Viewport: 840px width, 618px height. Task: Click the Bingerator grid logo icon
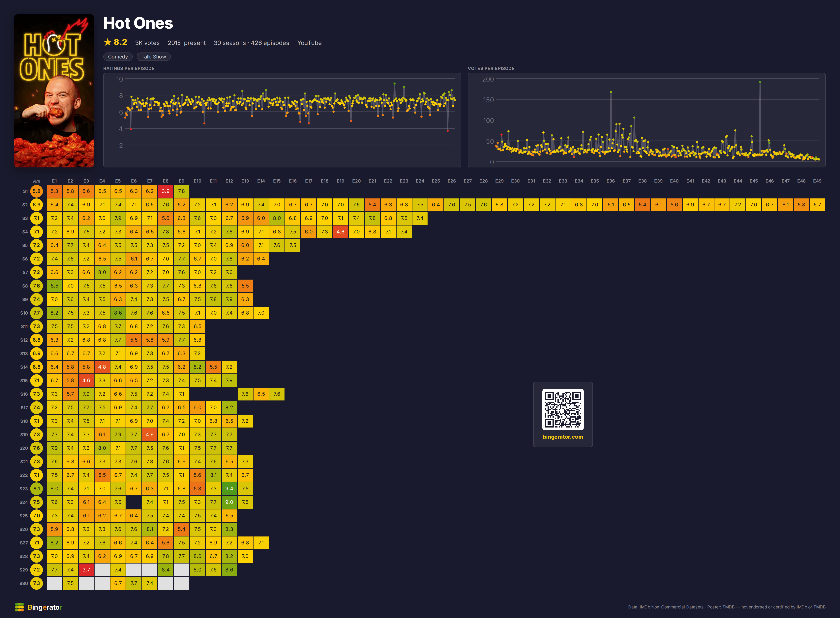(19, 607)
